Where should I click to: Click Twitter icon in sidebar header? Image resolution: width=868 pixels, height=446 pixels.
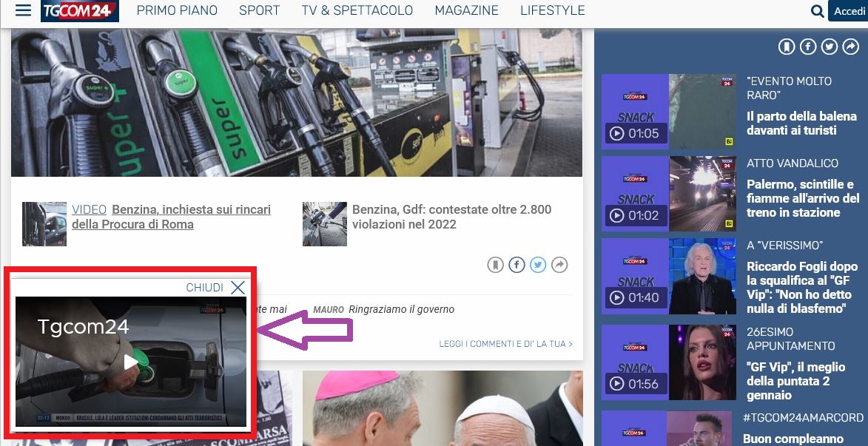(830, 47)
